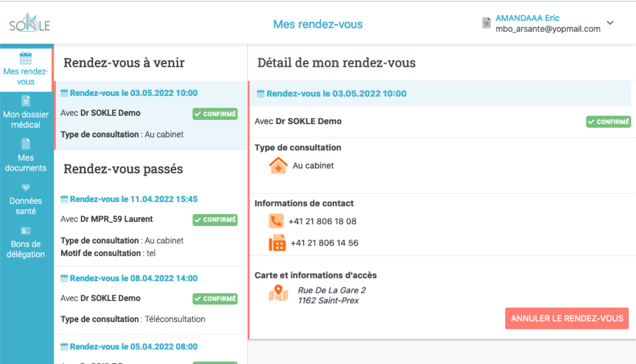Screen dimensions: 636x364
Task: Click email mbo_arsante@yopmail.com
Action: coord(548,29)
